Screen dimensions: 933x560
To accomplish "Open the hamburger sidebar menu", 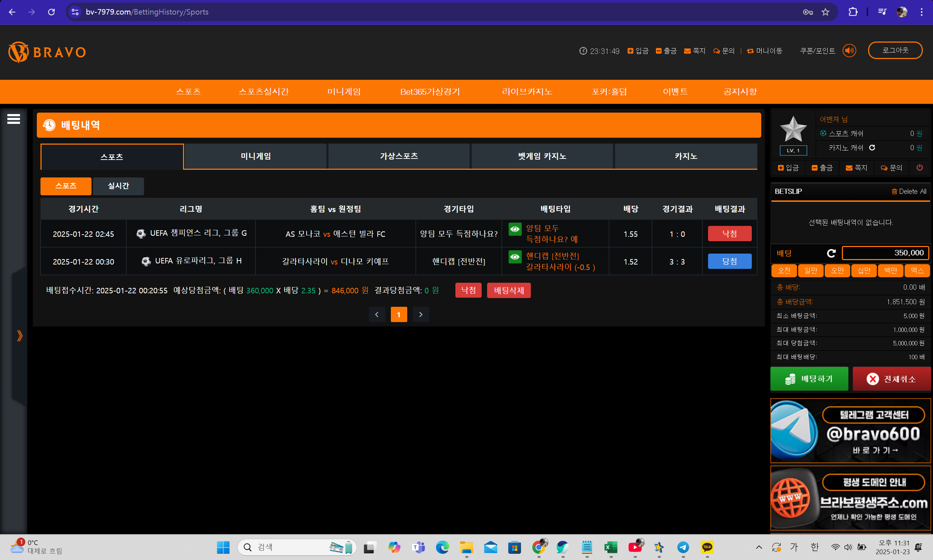I will pos(13,119).
